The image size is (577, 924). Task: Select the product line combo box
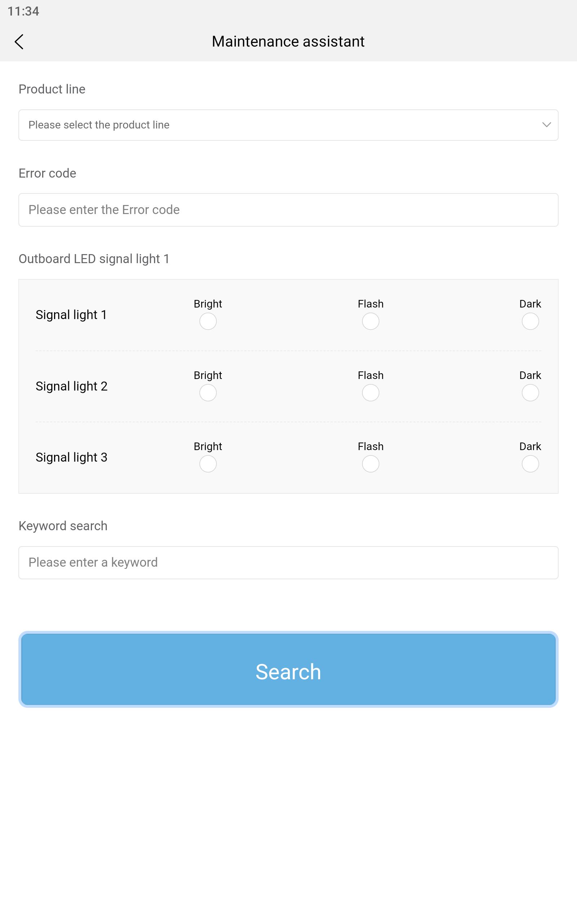click(288, 125)
